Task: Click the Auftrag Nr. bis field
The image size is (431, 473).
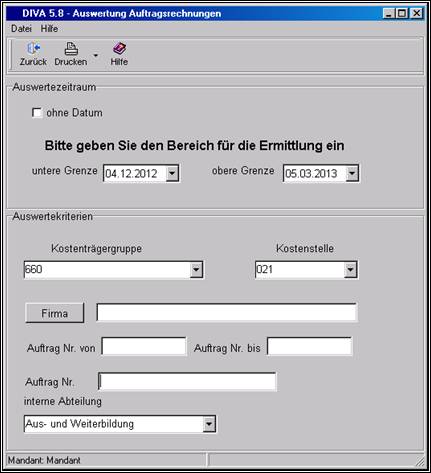Action: point(309,346)
